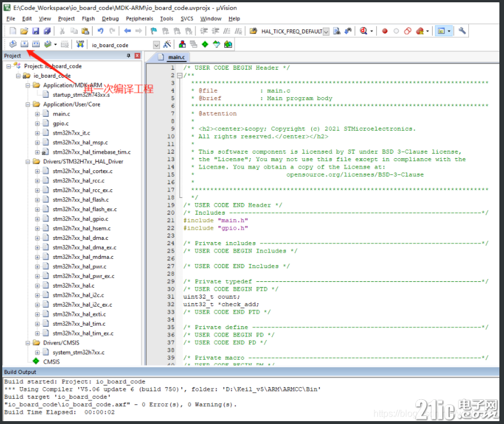The image size is (504, 424).
Task: Open the Incremental Find icon
Action: point(348,31)
